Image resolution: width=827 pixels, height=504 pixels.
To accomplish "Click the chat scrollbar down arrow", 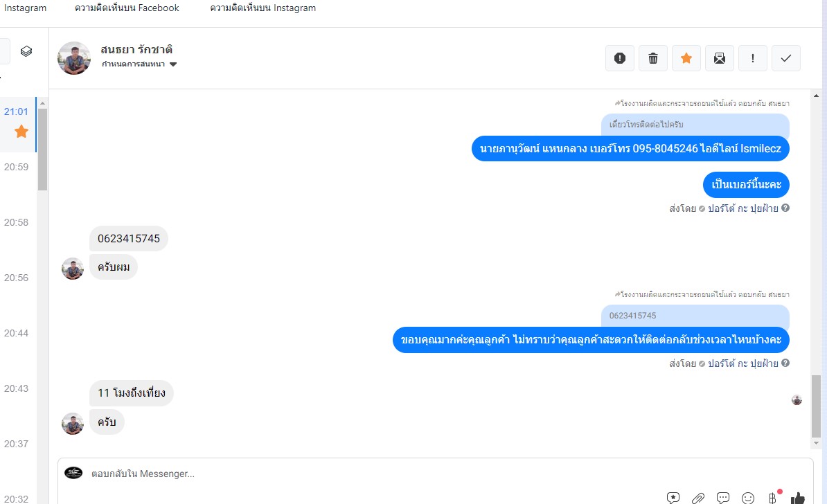I will point(816,443).
